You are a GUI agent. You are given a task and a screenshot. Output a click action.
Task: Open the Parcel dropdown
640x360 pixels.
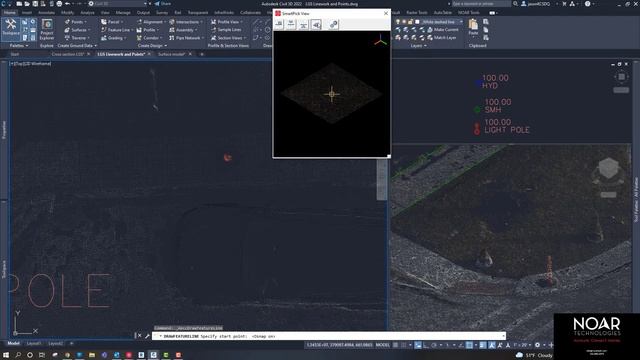(x=111, y=22)
